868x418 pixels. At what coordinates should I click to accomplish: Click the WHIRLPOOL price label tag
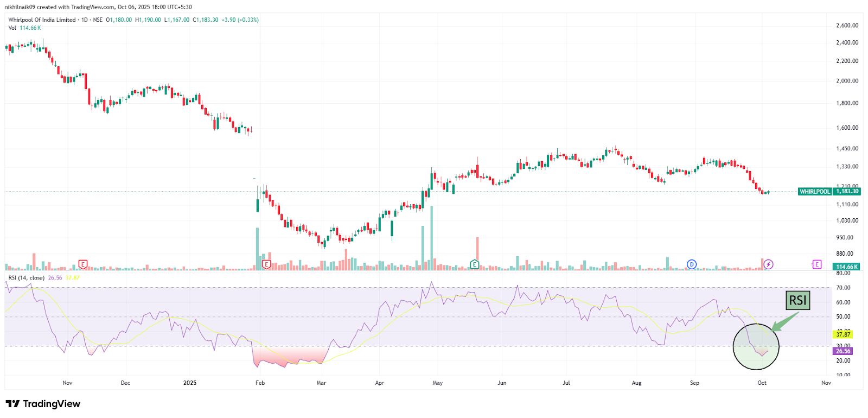pos(815,192)
